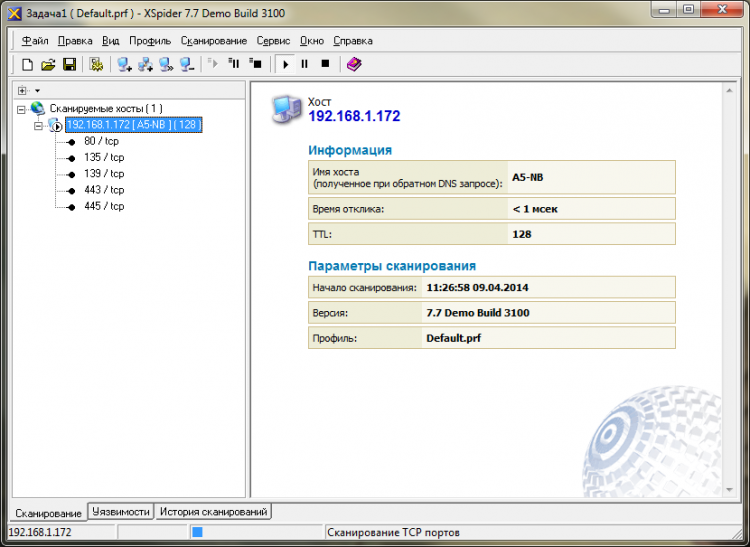Screen dimensions: 750x547
Task: Close the XSpider window
Action: (x=722, y=10)
